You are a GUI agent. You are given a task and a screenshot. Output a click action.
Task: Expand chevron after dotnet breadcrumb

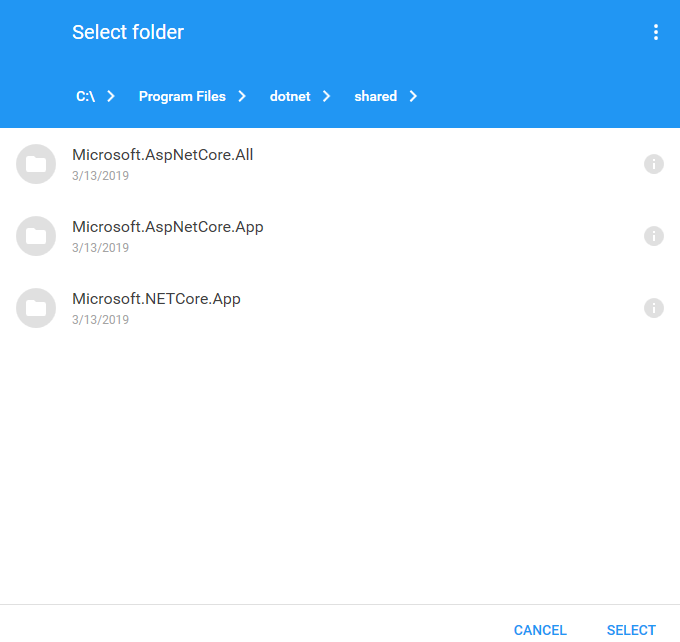click(327, 96)
